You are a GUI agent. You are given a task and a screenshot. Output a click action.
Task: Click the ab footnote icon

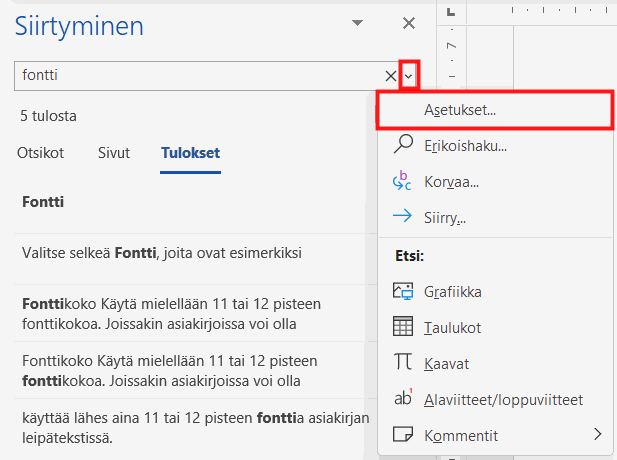(x=403, y=397)
